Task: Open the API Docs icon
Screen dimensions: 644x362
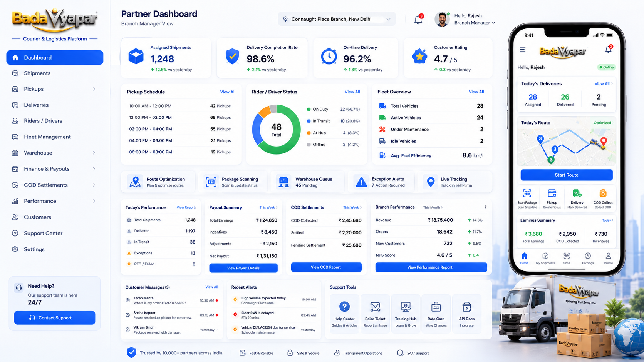Action: (x=466, y=307)
